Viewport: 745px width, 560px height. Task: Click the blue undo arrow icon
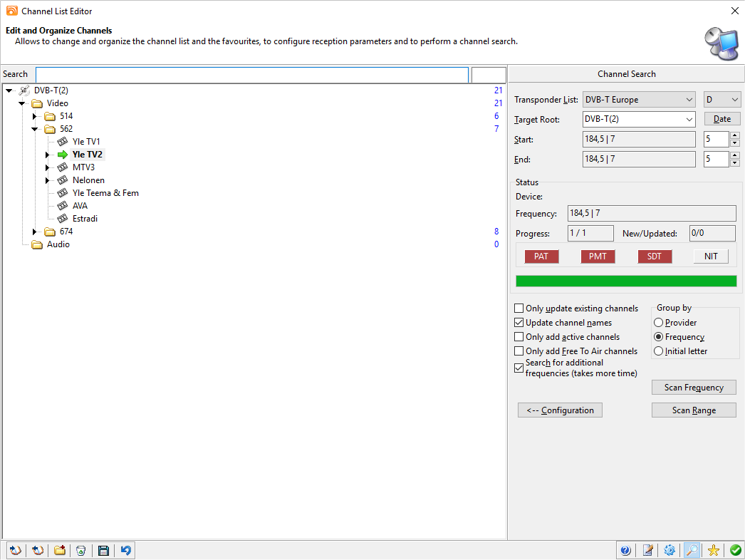[x=125, y=550]
